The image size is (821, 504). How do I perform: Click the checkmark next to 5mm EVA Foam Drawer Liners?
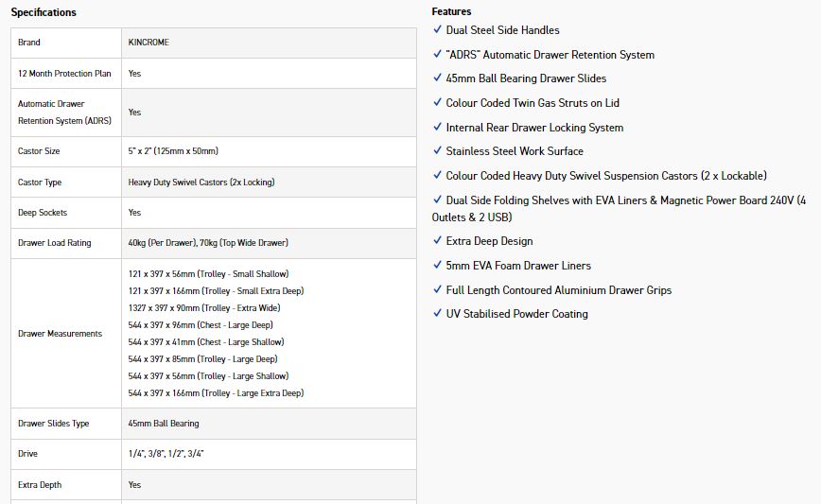point(437,266)
